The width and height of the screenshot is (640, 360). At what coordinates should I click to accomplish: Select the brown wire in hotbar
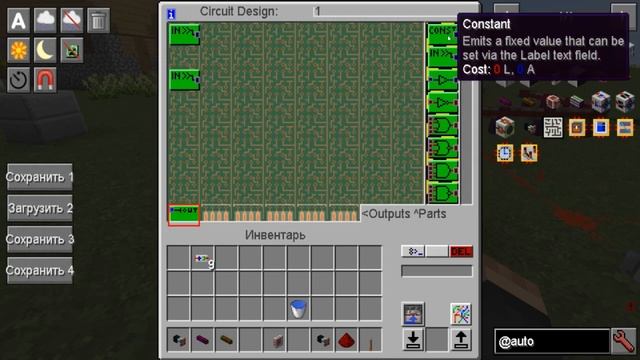[227, 340]
